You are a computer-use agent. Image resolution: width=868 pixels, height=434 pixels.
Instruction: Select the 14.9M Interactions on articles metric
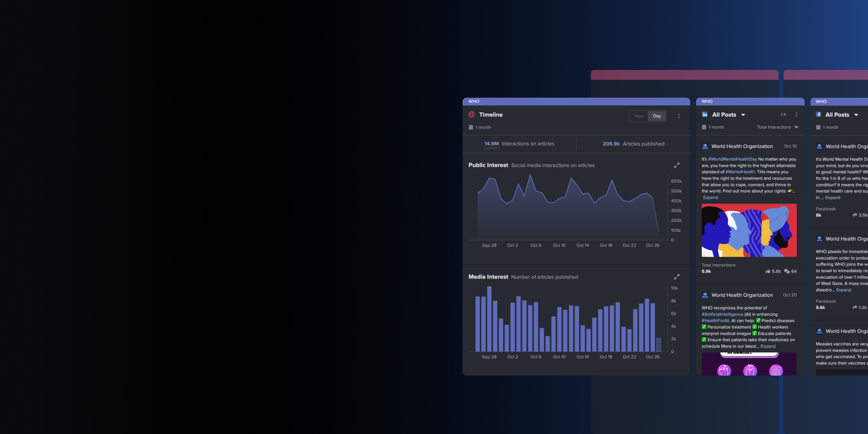point(519,144)
